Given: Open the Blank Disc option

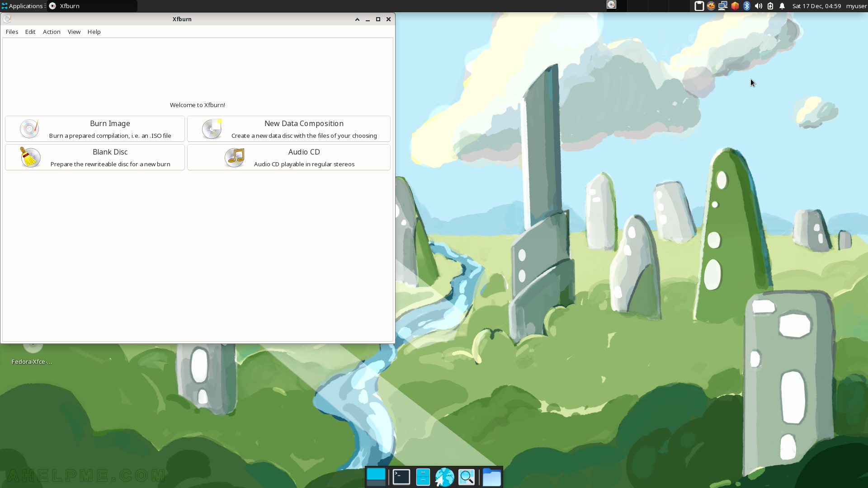Looking at the screenshot, I should tap(95, 157).
